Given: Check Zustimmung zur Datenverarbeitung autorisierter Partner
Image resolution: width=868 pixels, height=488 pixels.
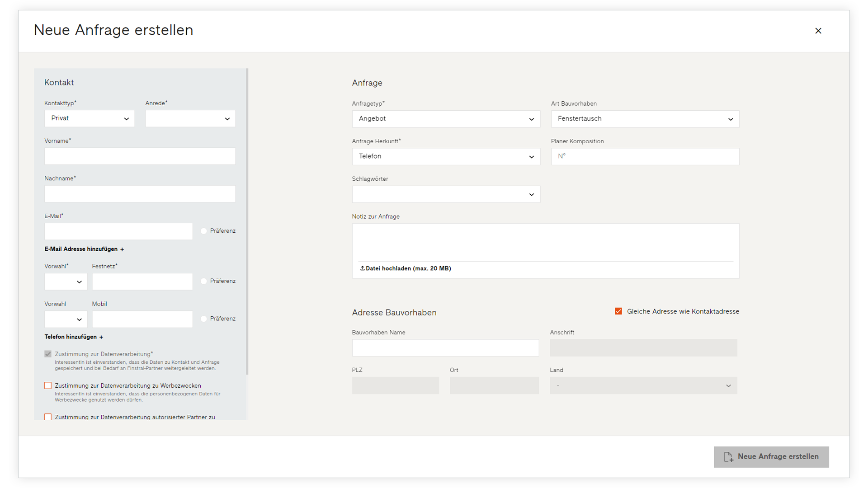Looking at the screenshot, I should [x=48, y=417].
